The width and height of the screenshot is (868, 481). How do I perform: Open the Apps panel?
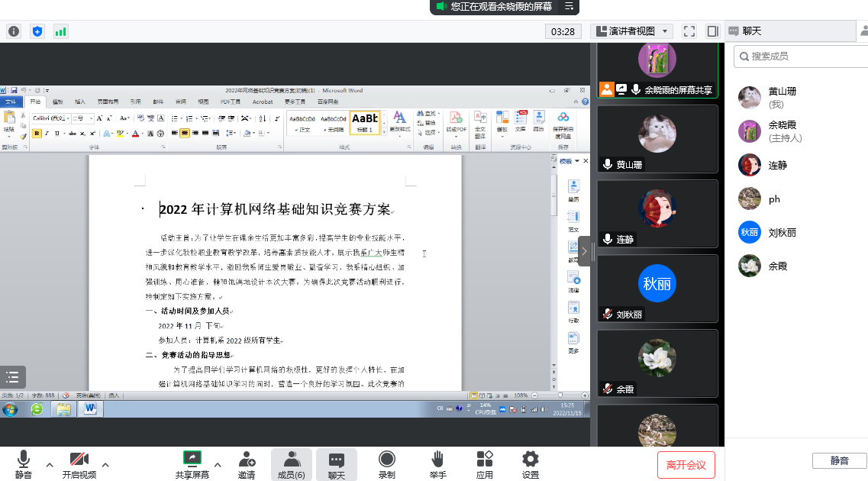click(x=484, y=464)
